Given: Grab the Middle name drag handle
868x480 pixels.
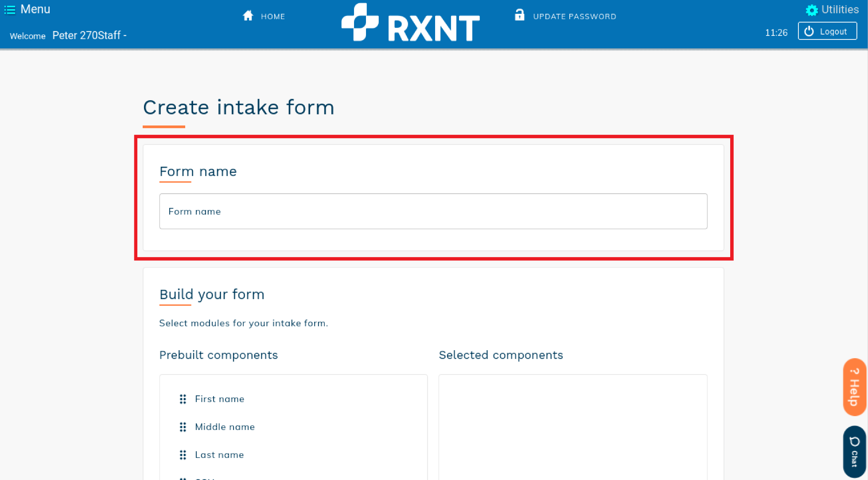Looking at the screenshot, I should tap(183, 427).
